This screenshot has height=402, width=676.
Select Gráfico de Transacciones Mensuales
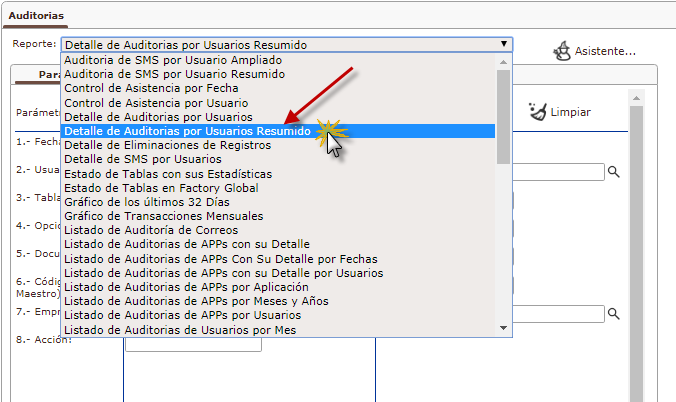coord(164,216)
